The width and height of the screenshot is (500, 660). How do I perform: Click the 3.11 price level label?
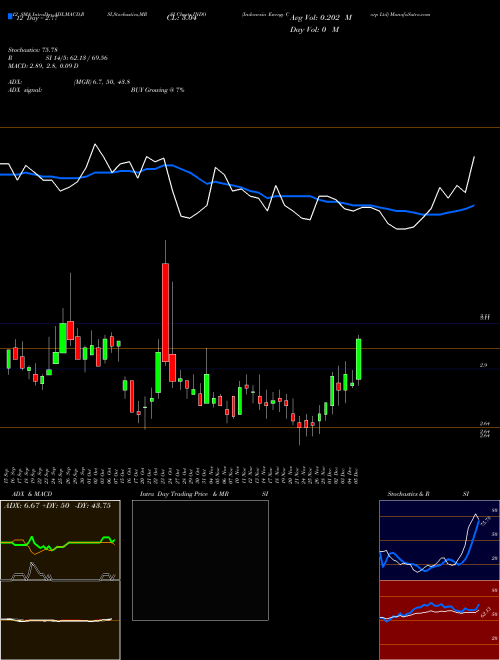coord(485,318)
